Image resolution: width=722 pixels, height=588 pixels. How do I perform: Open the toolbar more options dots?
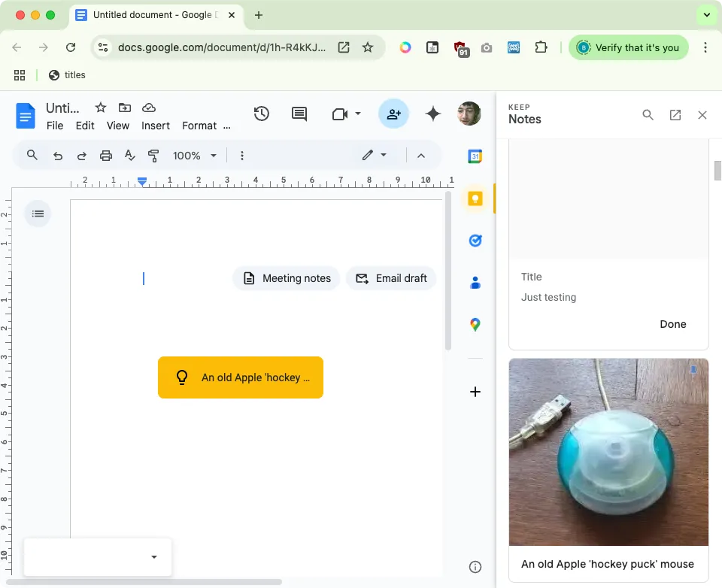coord(241,156)
